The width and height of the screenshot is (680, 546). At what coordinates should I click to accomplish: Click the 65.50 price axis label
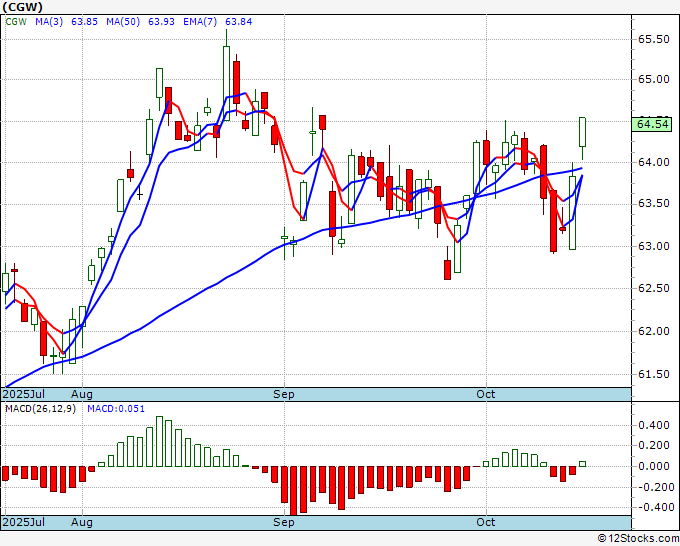click(x=654, y=39)
